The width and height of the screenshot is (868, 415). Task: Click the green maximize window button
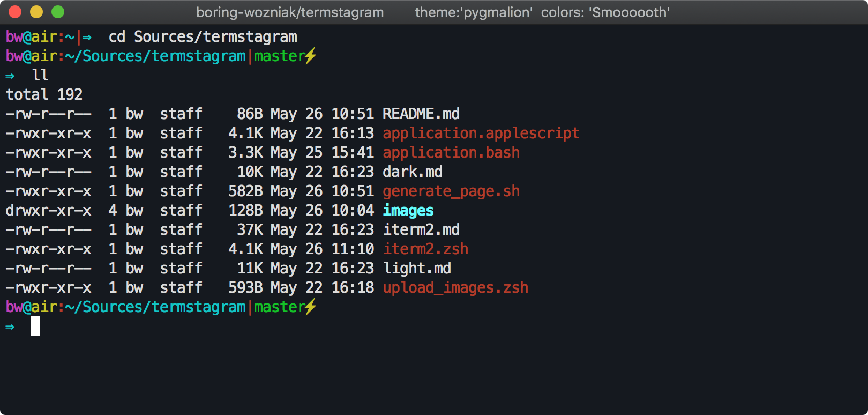(58, 12)
